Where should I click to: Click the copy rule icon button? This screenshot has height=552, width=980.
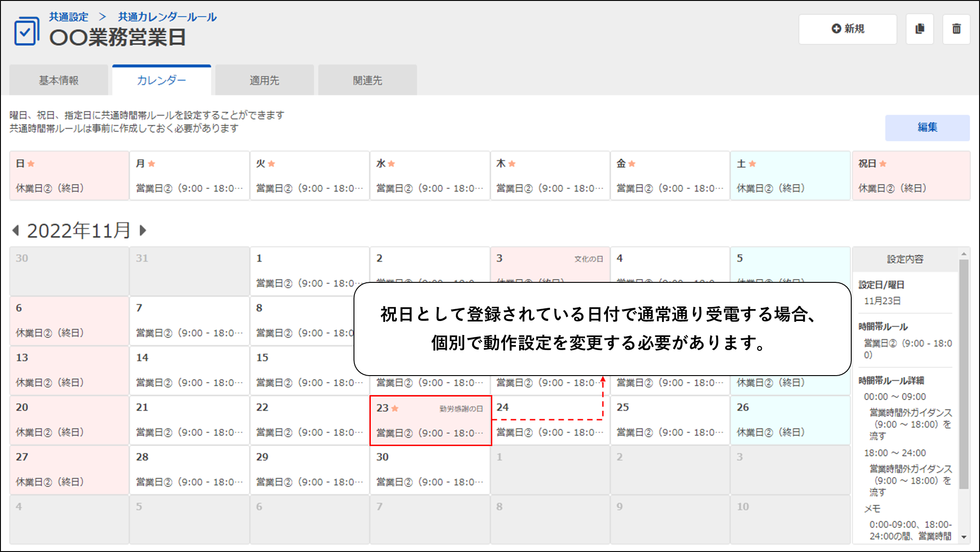pyautogui.click(x=919, y=29)
